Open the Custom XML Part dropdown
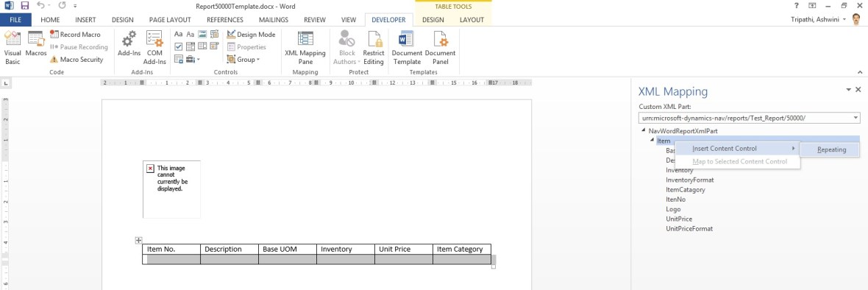This screenshot has height=290, width=868. coord(855,118)
